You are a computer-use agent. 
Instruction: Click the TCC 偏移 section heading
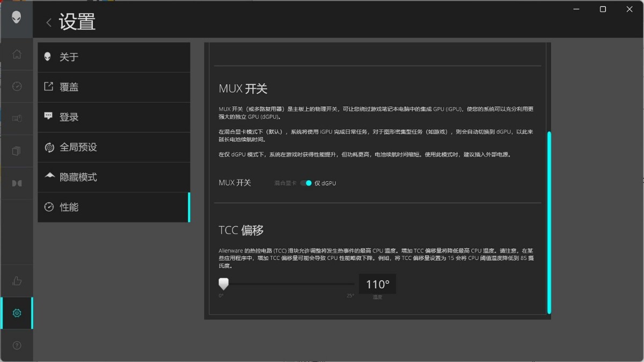click(241, 231)
